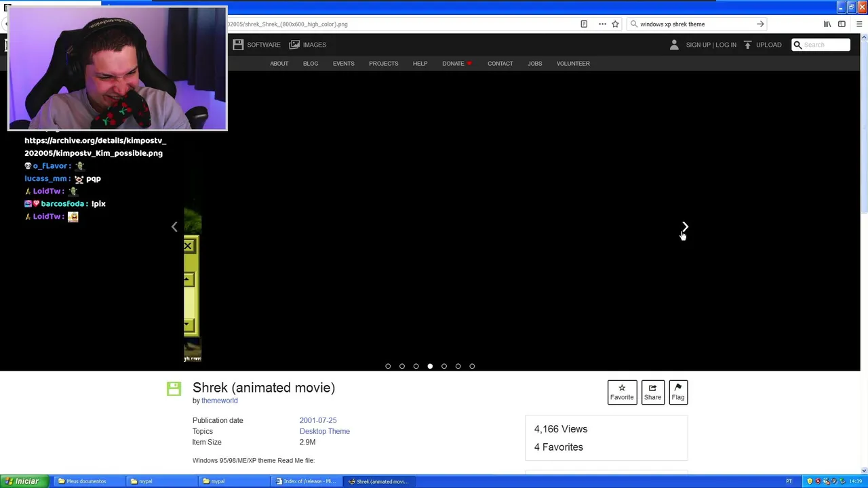
Task: Click the SIGN UP link
Action: coord(698,45)
